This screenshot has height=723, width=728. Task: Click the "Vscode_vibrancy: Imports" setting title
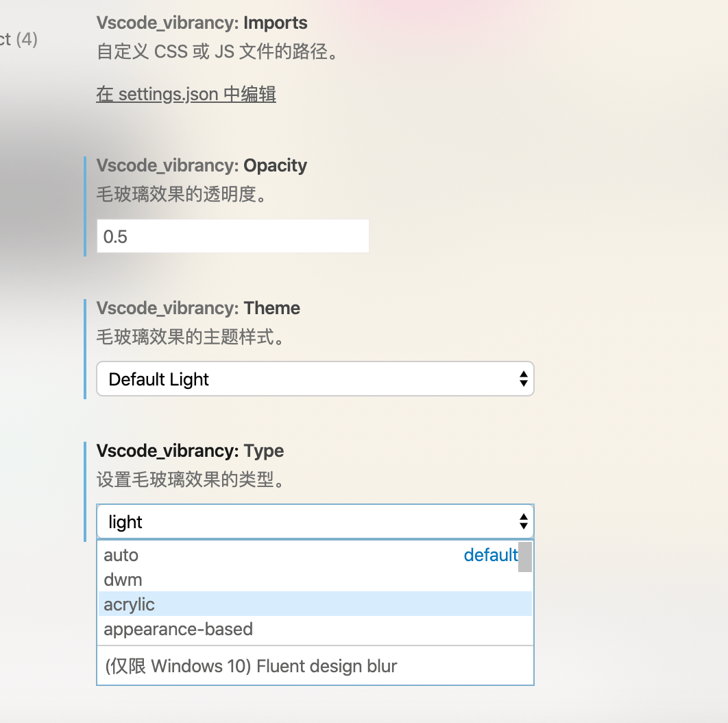click(x=202, y=23)
